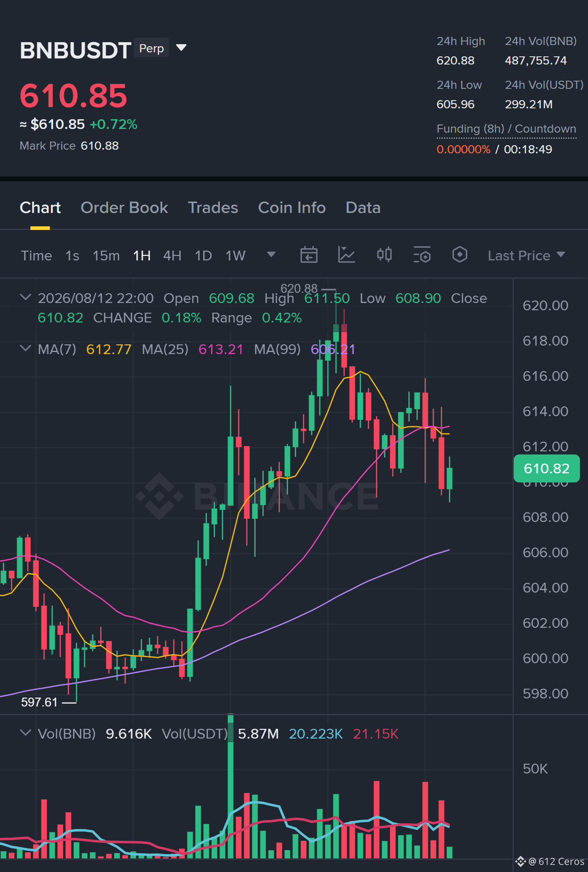
Task: Click the MA(99) label
Action: (x=277, y=349)
